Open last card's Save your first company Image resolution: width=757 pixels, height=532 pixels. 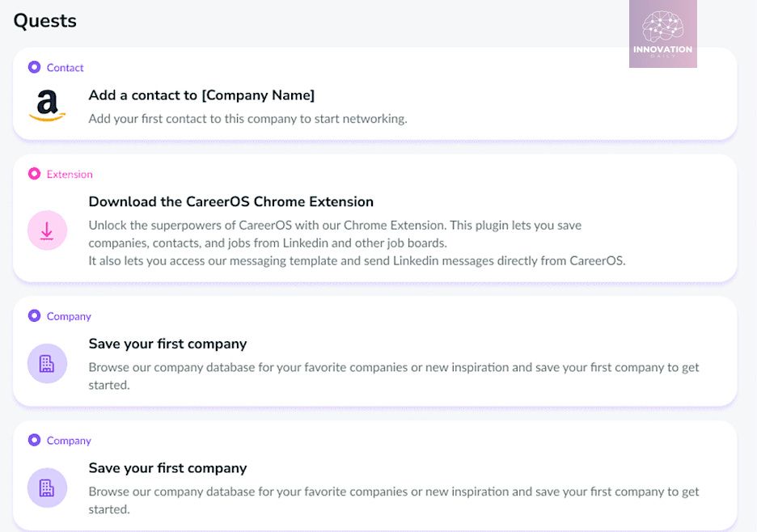click(x=167, y=469)
